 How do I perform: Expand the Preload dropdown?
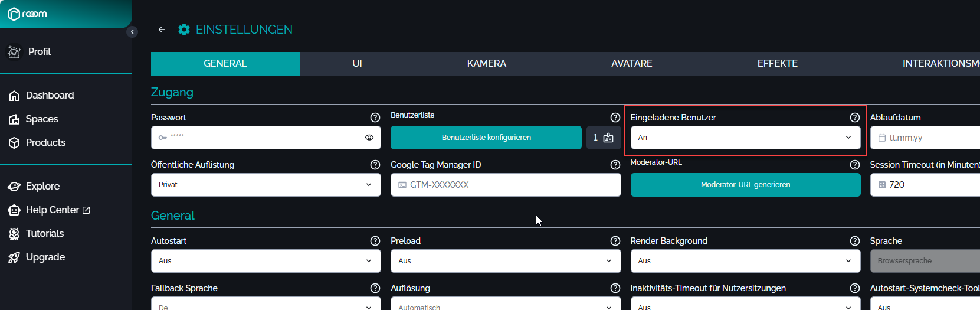[505, 261]
